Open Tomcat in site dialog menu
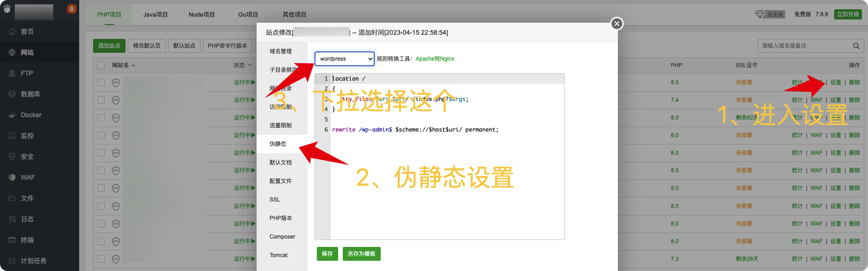The image size is (868, 271). click(x=282, y=255)
